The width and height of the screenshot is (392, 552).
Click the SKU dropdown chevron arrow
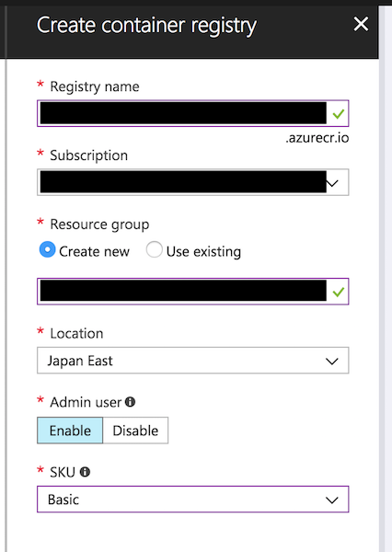coord(332,500)
